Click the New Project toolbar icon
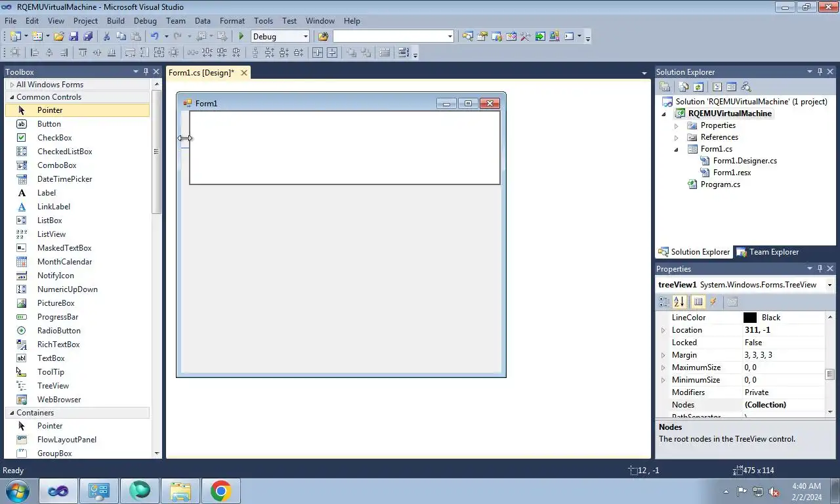Screen dimensions: 840x504 (x=16, y=37)
